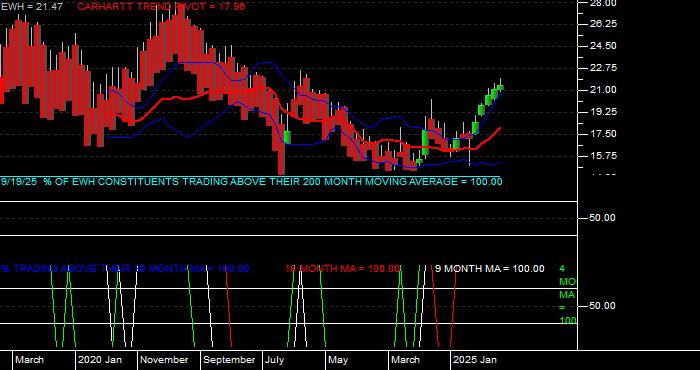Click the March label before 2025 Jan
The width and height of the screenshot is (700, 370).
405,360
